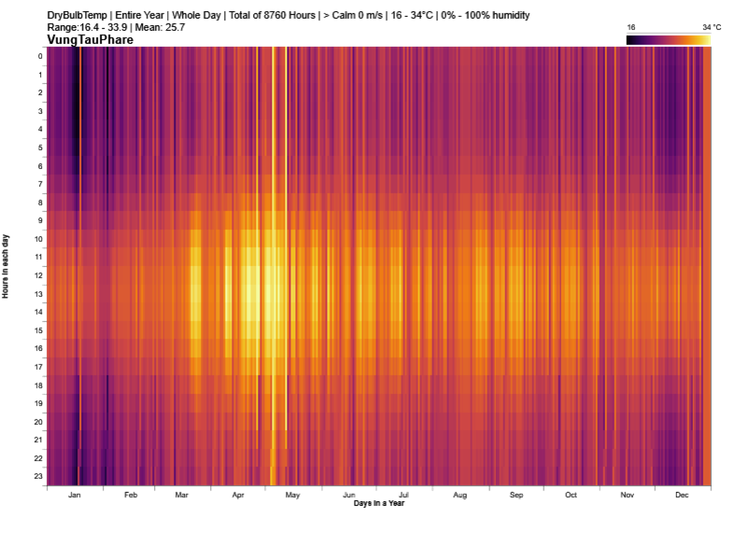Click hour label 23 on y-axis
This screenshot has width=748, height=560.
(x=38, y=476)
